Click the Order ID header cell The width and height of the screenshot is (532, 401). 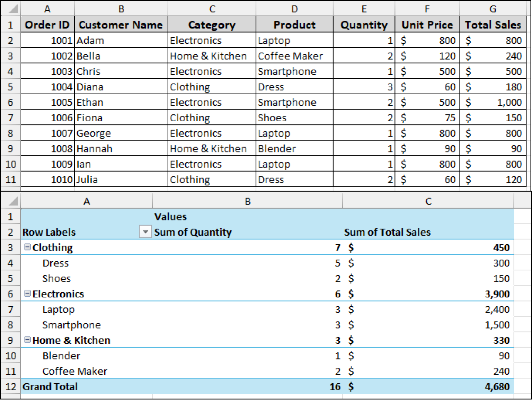pos(47,25)
